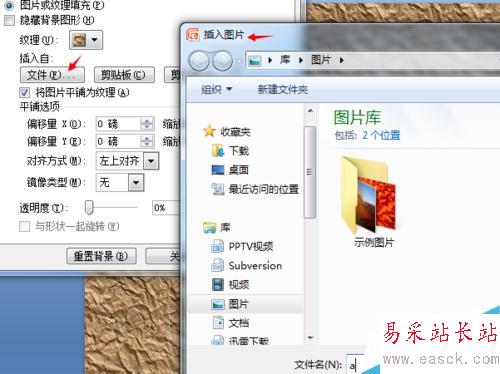Viewport: 500px width, 374px height.
Task: Click the transparency 0% value field
Action: pyautogui.click(x=166, y=208)
